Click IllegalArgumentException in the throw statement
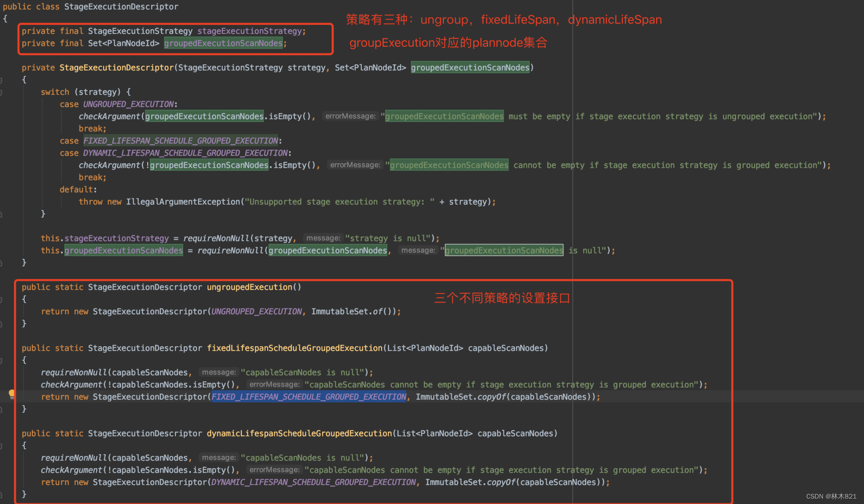864x504 pixels. [x=183, y=202]
